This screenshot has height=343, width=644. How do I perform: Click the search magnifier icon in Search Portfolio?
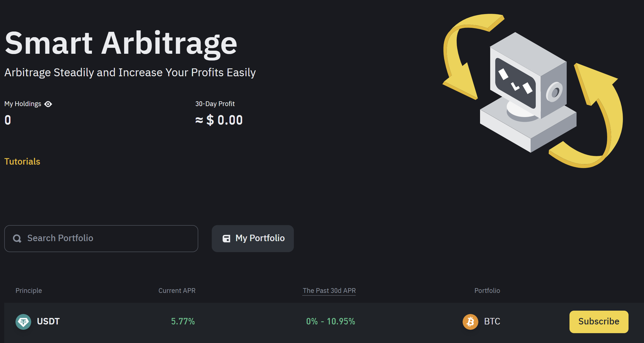17,238
